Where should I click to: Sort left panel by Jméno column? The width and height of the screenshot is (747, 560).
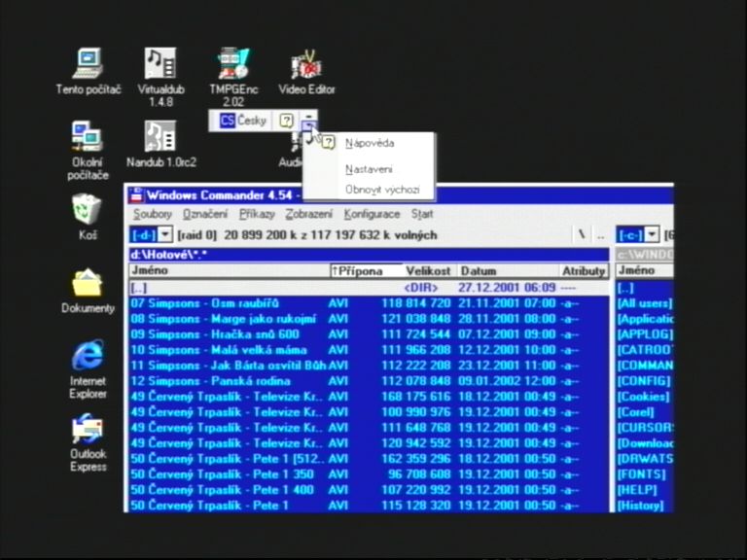(x=230, y=270)
